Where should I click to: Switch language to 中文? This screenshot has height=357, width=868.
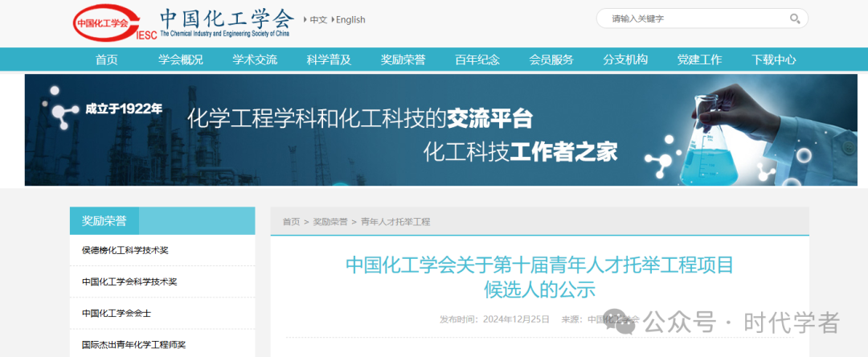click(318, 20)
